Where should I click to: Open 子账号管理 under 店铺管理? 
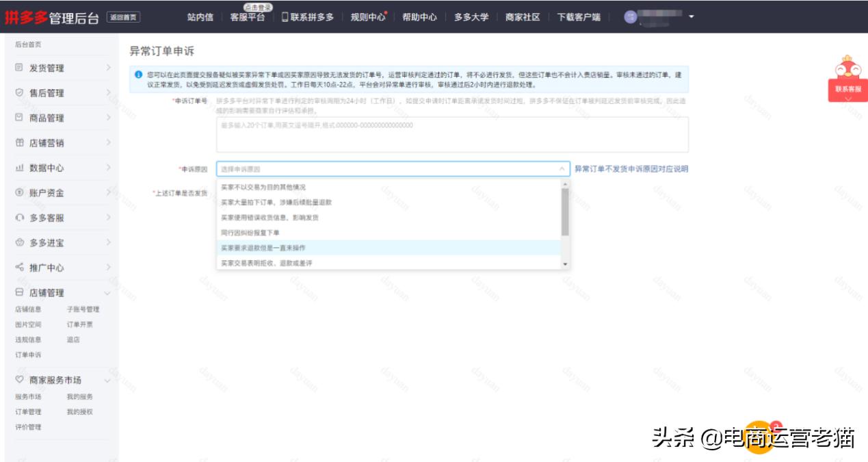(x=83, y=309)
